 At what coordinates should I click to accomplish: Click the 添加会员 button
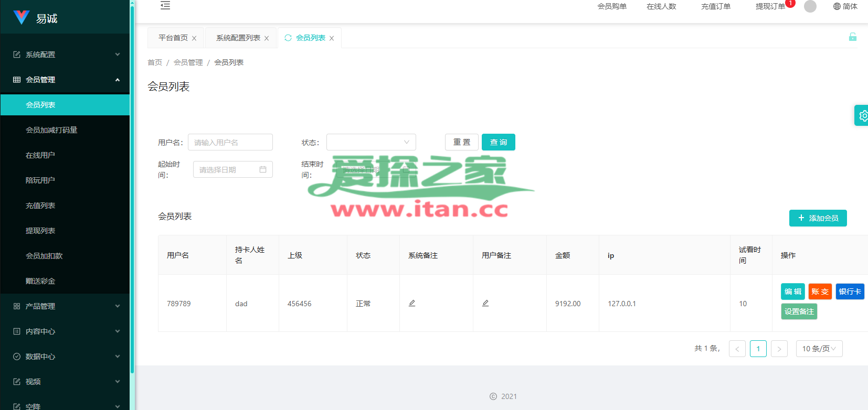tap(818, 218)
